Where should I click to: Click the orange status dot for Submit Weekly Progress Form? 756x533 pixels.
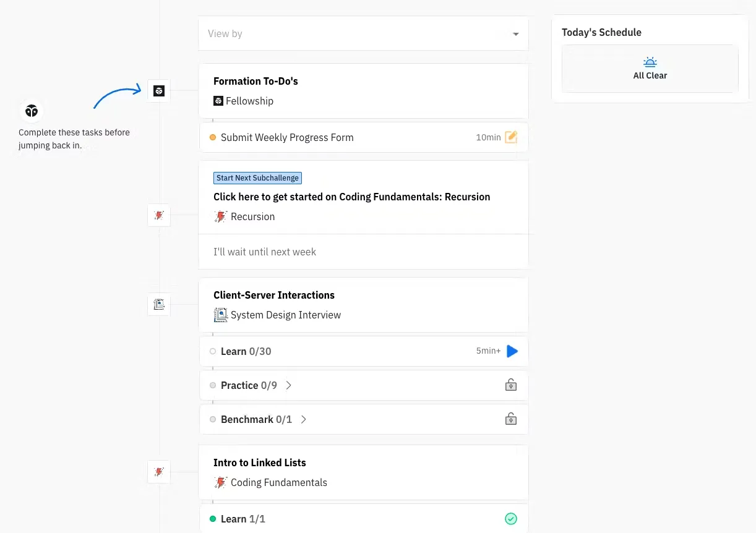213,137
